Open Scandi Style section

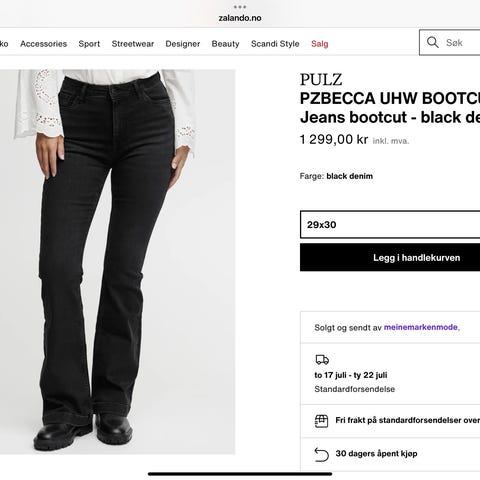[x=275, y=44]
